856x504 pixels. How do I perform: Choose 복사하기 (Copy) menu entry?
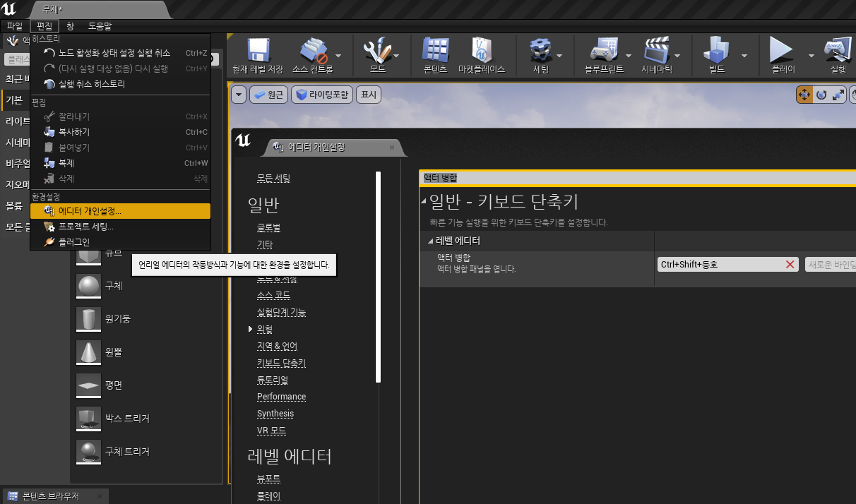pyautogui.click(x=120, y=132)
